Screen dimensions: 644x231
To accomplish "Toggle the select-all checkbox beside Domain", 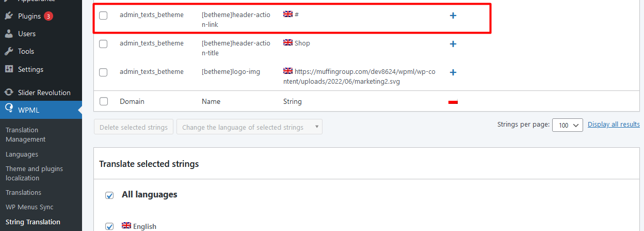I will click(103, 101).
